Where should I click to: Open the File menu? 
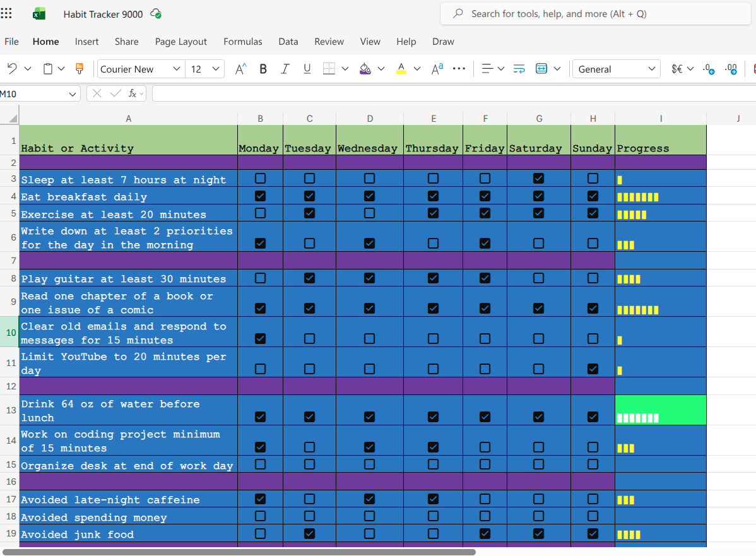click(11, 42)
